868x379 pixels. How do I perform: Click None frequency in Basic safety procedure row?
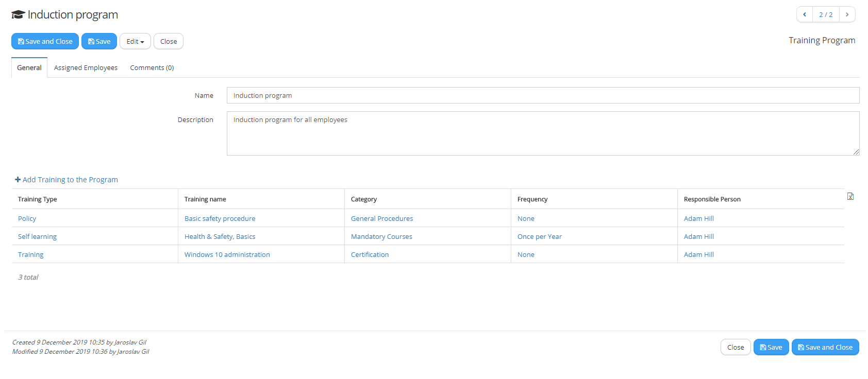(526, 218)
